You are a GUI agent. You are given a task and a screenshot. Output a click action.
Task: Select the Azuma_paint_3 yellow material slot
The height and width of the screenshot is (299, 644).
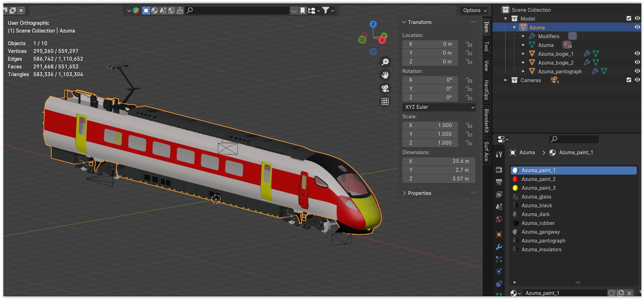(574, 188)
